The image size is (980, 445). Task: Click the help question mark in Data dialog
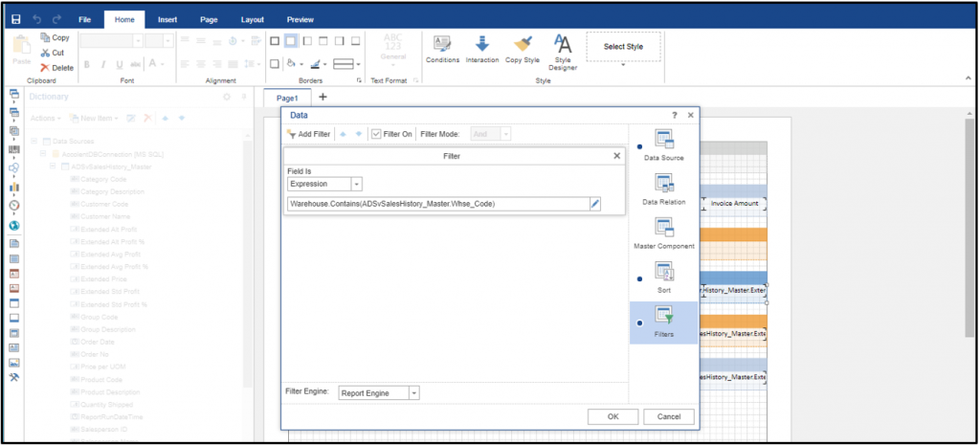tap(675, 116)
